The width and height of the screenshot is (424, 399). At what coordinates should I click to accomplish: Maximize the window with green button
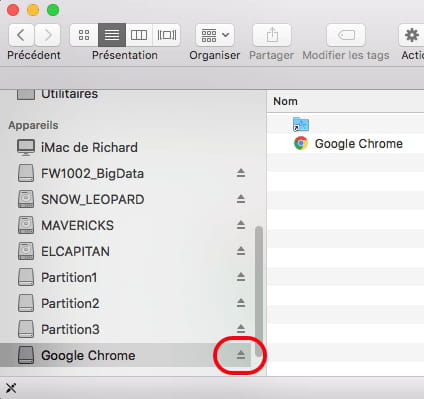point(53,10)
